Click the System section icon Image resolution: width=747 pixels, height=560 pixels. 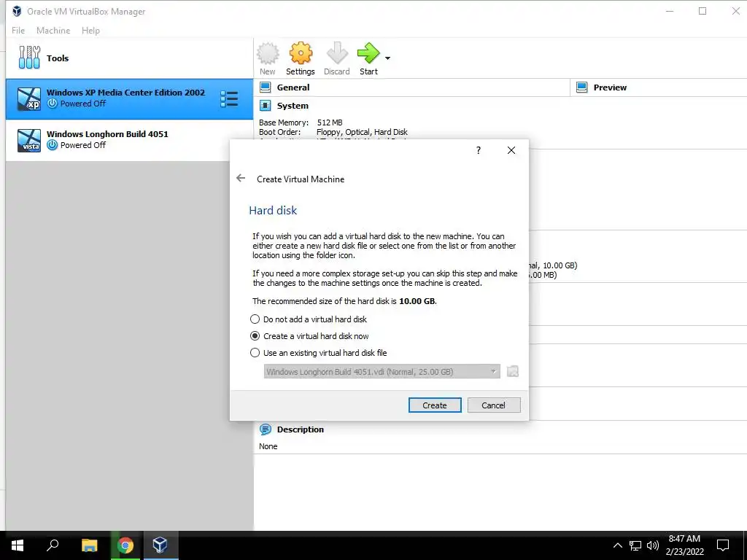[266, 106]
